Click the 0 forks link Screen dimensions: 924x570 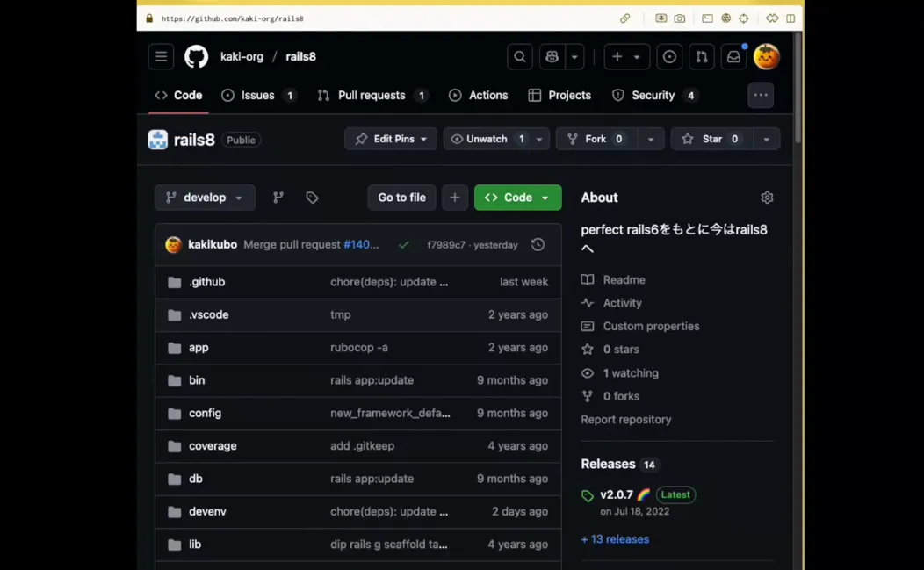pyautogui.click(x=610, y=396)
